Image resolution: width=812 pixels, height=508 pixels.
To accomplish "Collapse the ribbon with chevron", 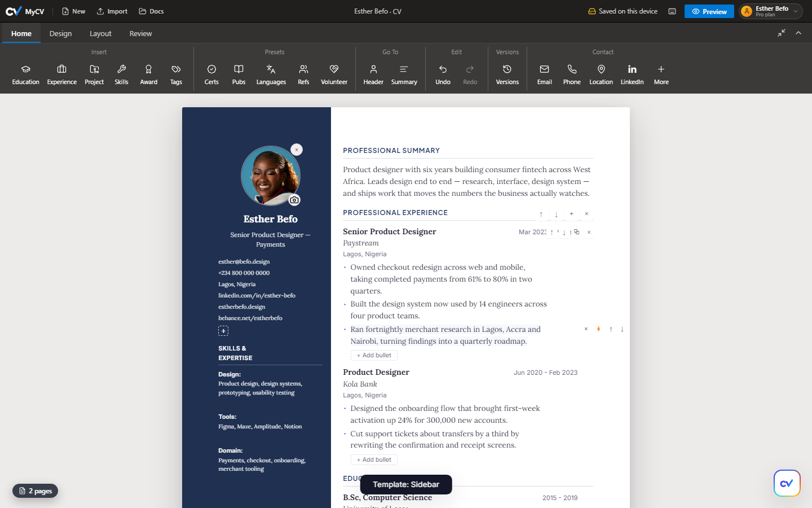I will tap(798, 33).
